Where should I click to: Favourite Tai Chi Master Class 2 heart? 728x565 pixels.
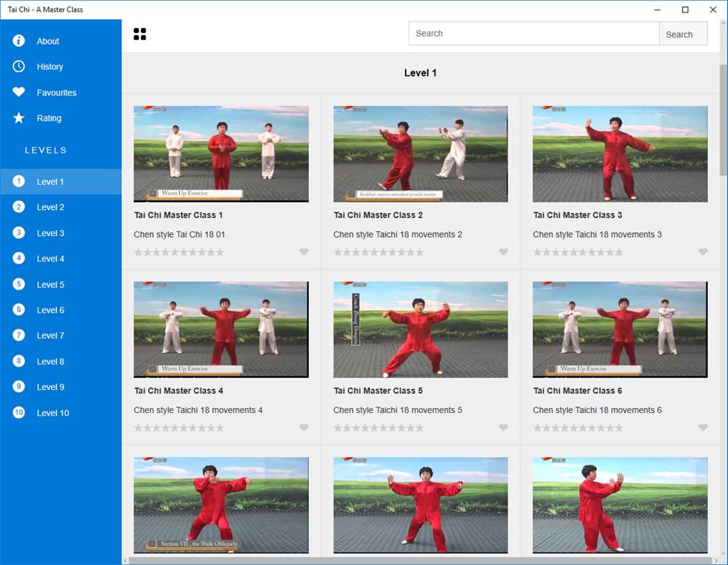coord(503,252)
